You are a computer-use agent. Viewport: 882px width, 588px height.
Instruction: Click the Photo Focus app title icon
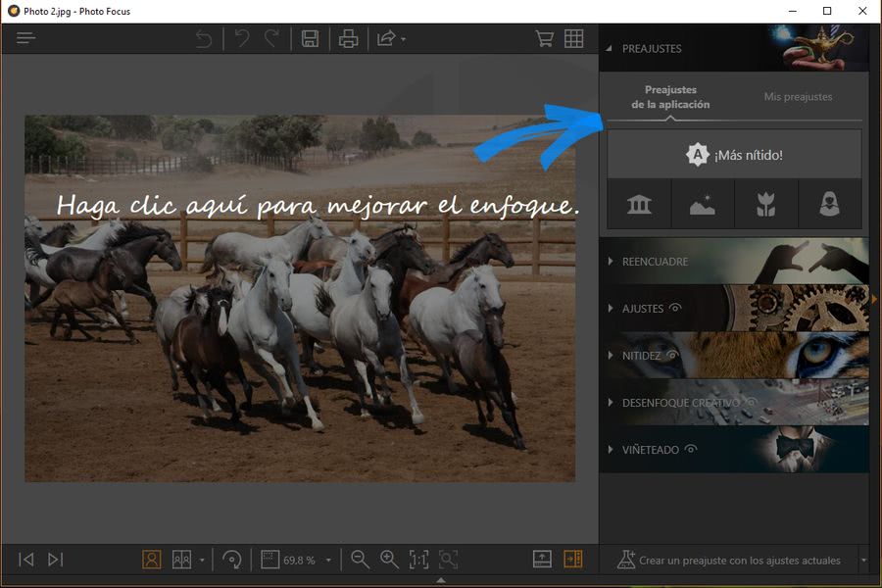click(14, 11)
